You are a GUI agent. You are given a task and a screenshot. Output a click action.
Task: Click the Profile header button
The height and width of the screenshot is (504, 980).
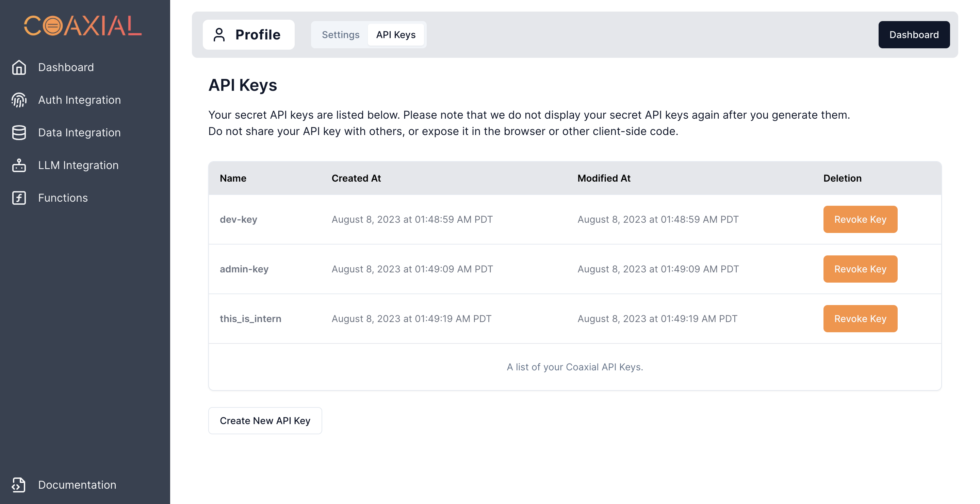[x=248, y=34]
